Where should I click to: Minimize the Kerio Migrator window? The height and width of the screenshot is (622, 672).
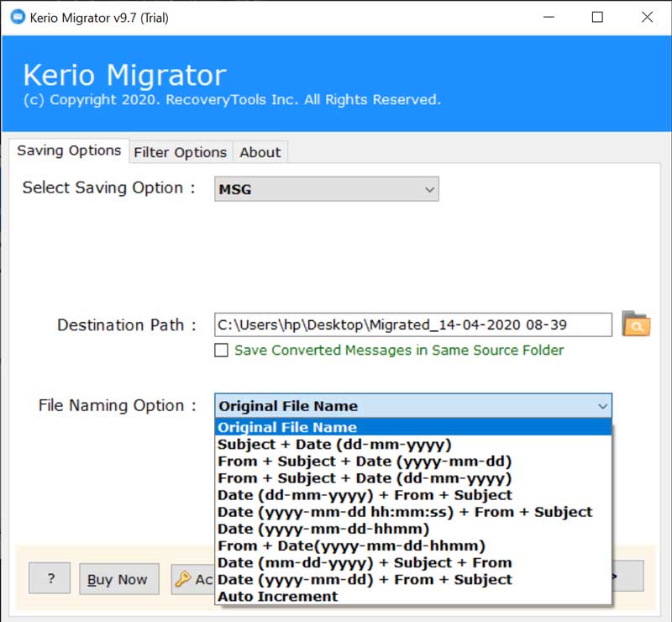549,17
